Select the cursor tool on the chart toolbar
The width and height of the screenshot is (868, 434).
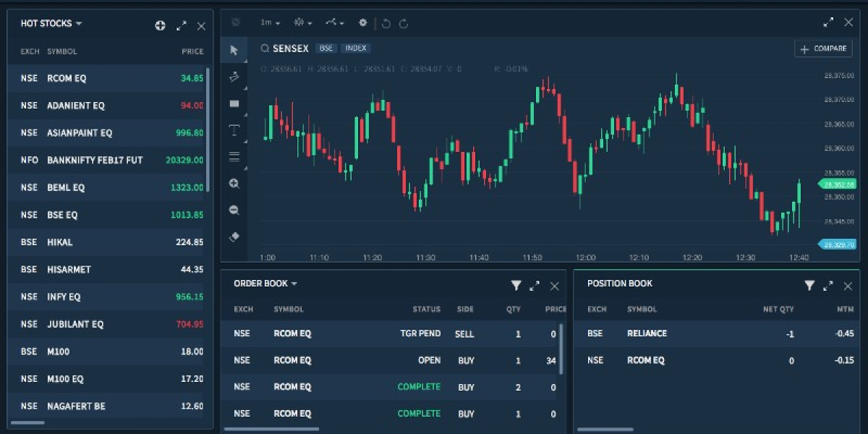234,51
